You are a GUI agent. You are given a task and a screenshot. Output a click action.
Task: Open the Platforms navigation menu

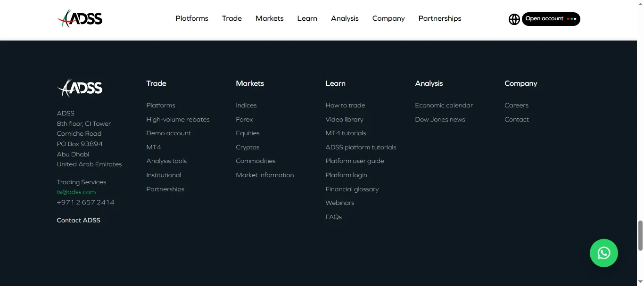192,18
